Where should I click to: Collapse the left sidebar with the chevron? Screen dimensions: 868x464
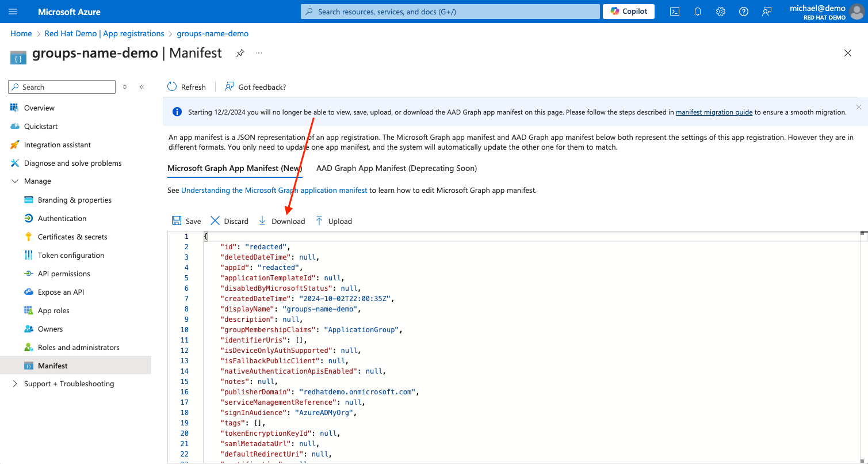point(142,86)
